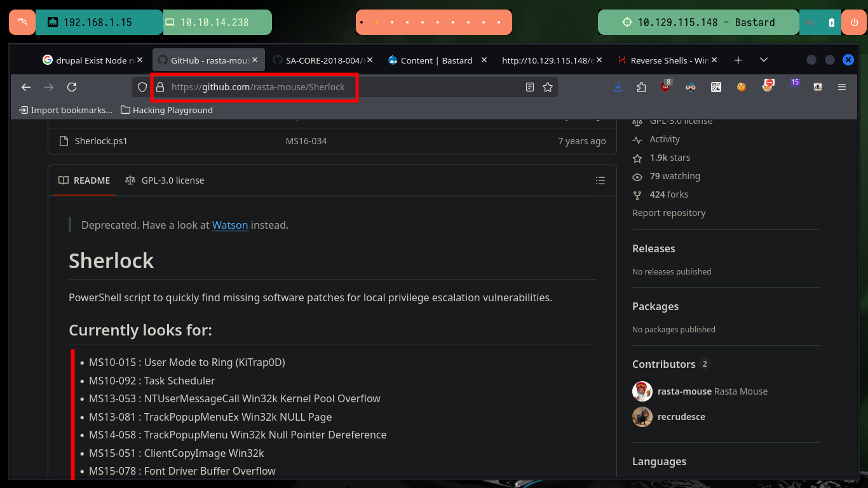Viewport: 868px width, 488px height.
Task: Click the padlock site info icon
Action: coord(160,87)
